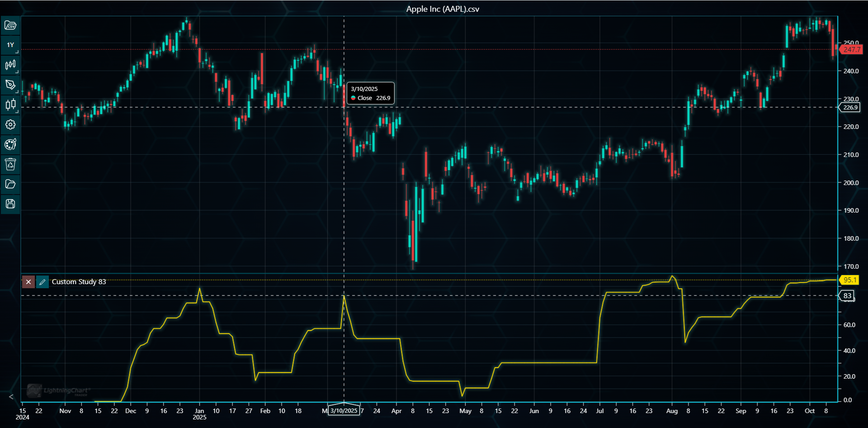Click the 220.0 price axis label

click(x=851, y=127)
